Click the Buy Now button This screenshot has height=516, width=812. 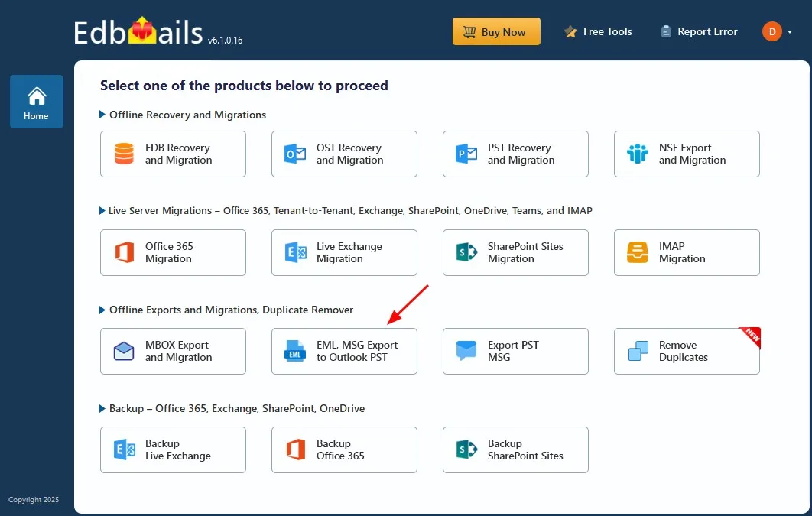click(496, 31)
